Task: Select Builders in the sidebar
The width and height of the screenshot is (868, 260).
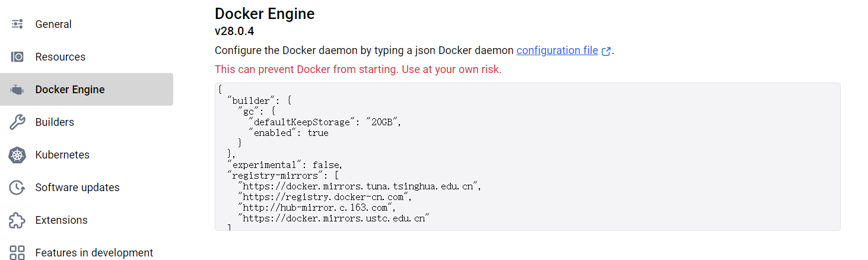Action: (x=55, y=122)
